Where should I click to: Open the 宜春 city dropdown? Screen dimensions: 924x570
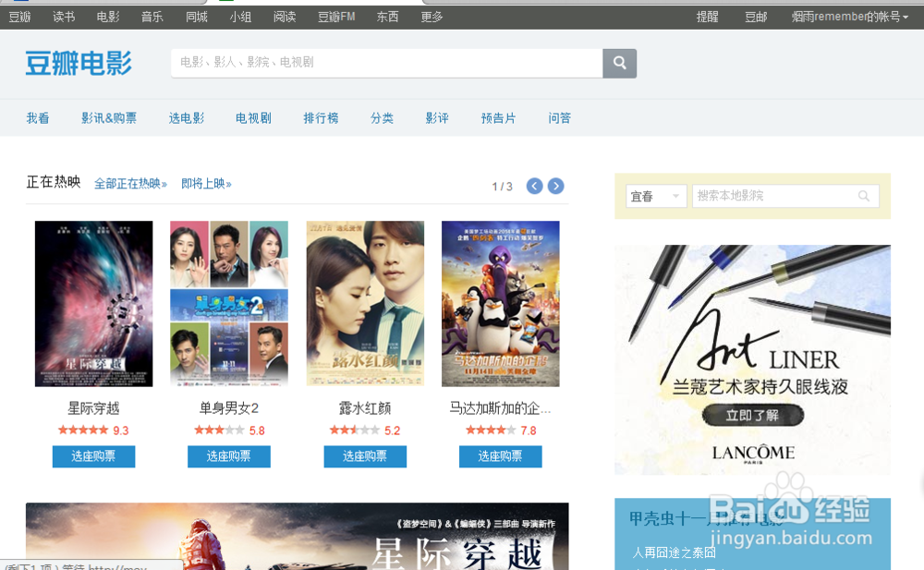coord(656,196)
